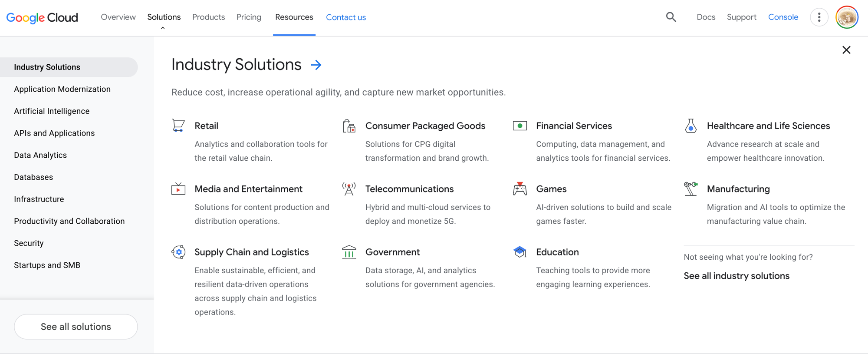Open the Industry Solutions heading link
Screen dimensions: 868x354
pos(237,64)
